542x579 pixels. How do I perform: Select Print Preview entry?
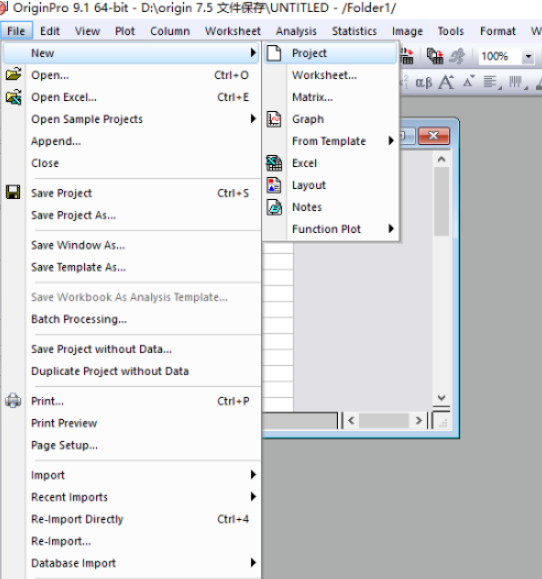pos(132,423)
